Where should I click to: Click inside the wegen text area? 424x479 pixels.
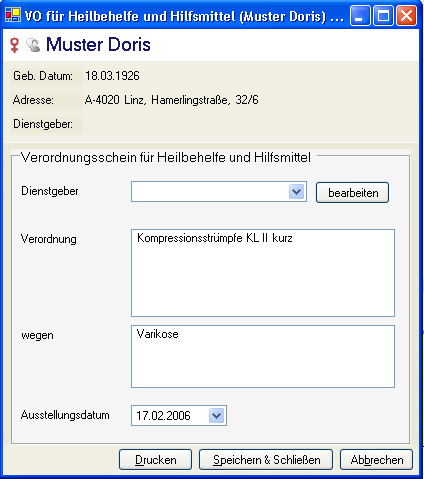(263, 356)
